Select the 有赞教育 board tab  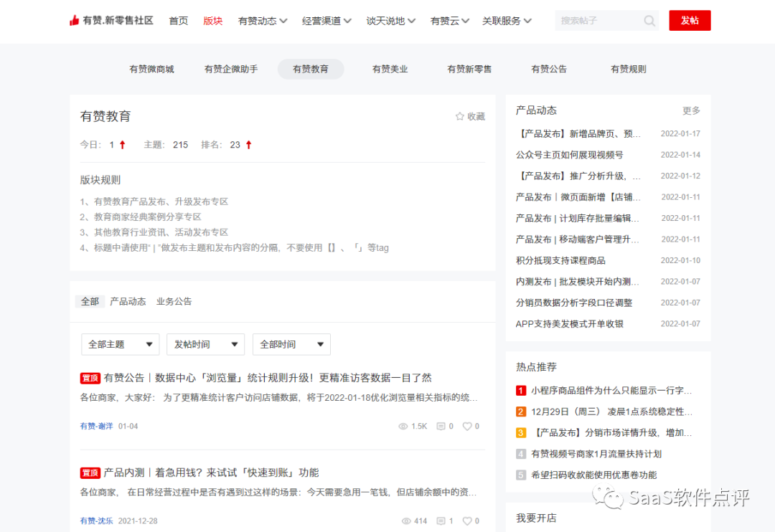click(311, 69)
